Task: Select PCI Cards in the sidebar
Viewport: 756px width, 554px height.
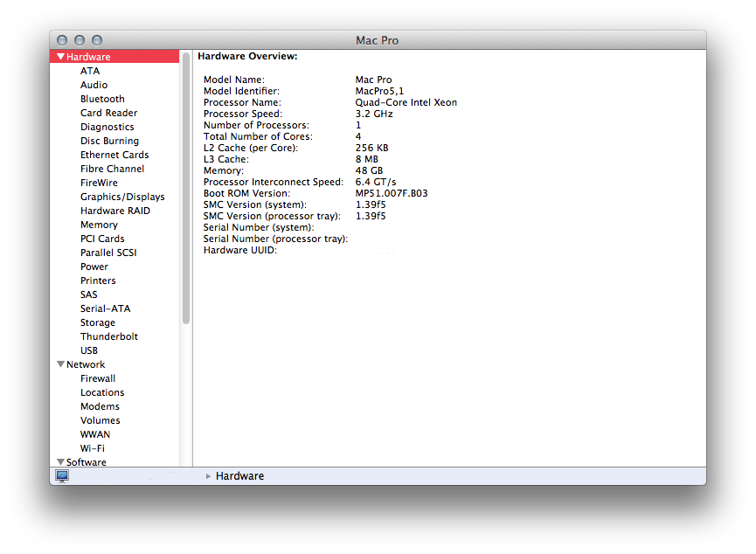Action: click(103, 239)
